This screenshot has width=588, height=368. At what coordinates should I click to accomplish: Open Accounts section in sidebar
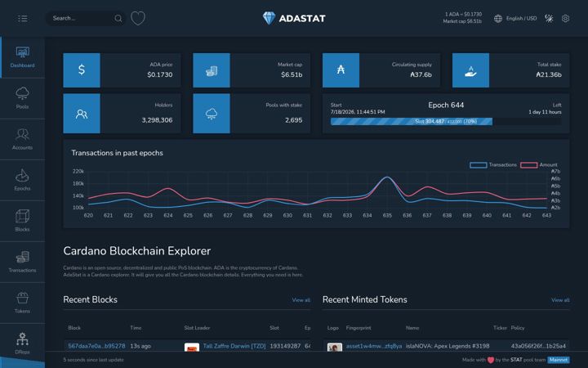pyautogui.click(x=23, y=139)
